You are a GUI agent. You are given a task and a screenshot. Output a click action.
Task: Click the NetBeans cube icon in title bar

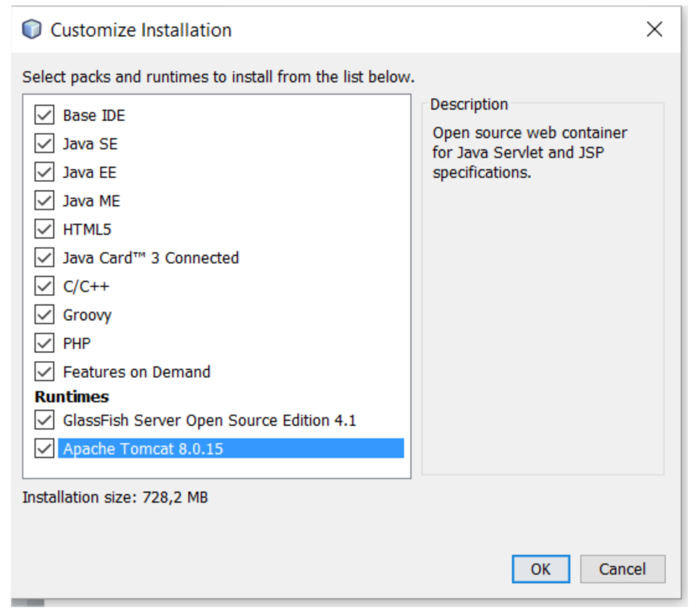(x=32, y=29)
